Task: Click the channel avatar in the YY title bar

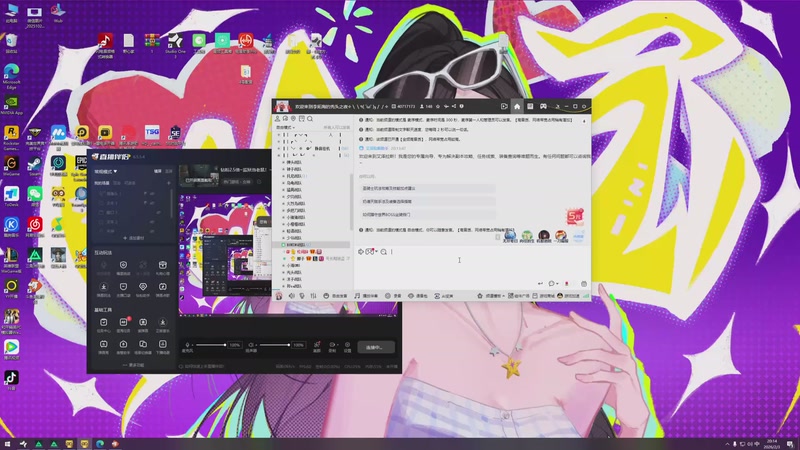Action: click(x=283, y=107)
